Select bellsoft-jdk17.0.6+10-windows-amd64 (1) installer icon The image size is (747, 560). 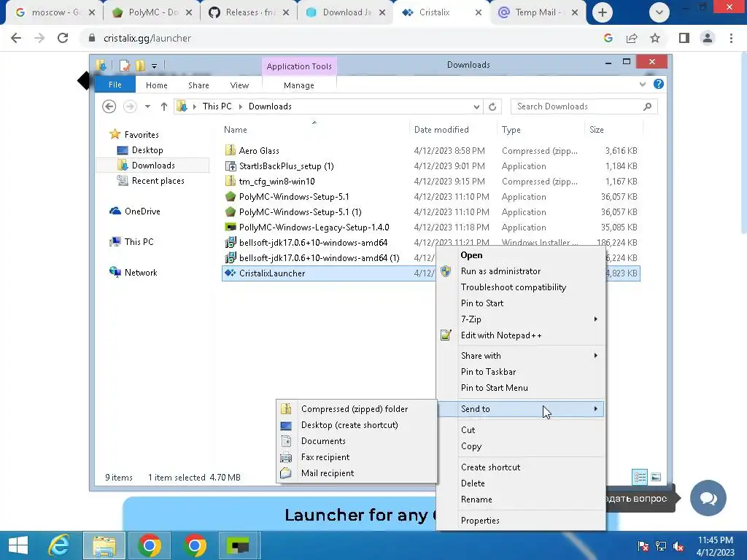231,257
